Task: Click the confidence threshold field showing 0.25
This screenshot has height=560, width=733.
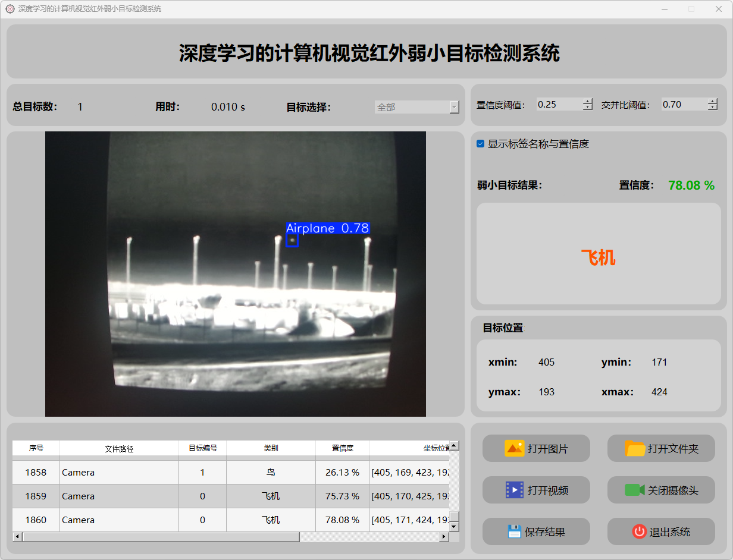Action: 558,104
